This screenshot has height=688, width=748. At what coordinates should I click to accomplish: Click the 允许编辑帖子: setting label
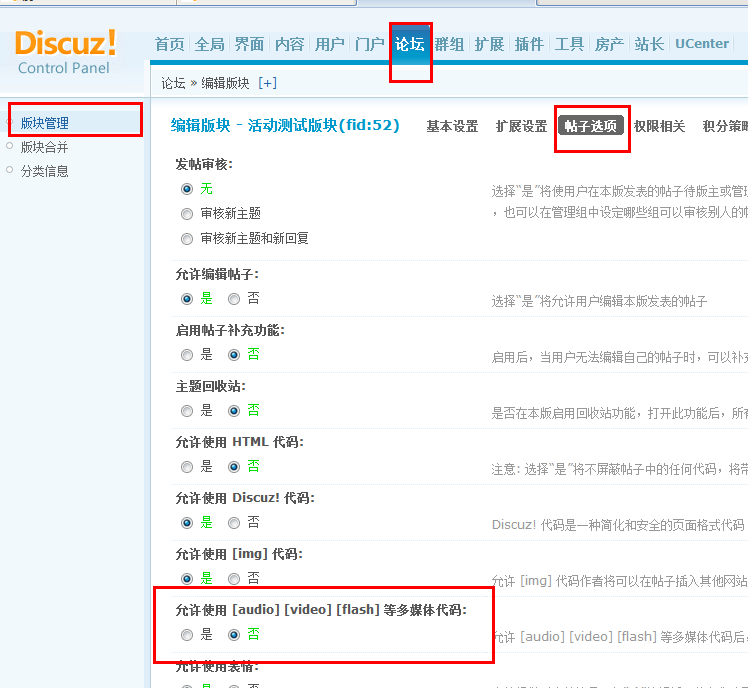click(x=217, y=274)
